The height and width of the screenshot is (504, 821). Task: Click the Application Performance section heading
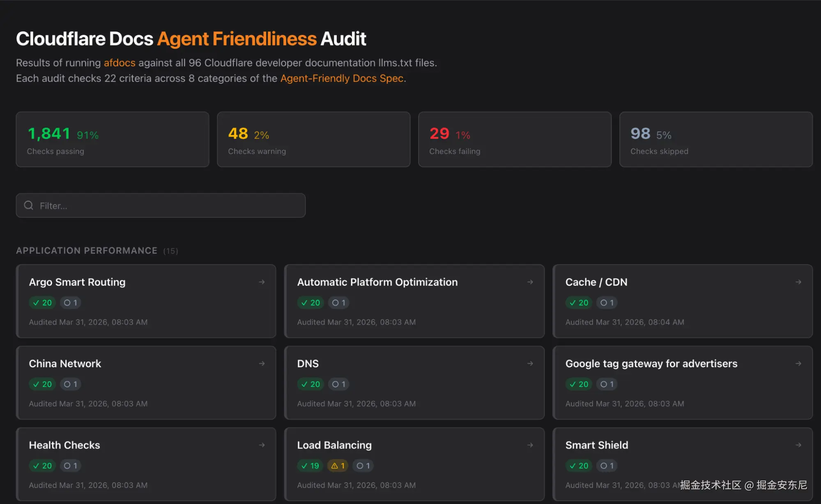[x=87, y=251]
